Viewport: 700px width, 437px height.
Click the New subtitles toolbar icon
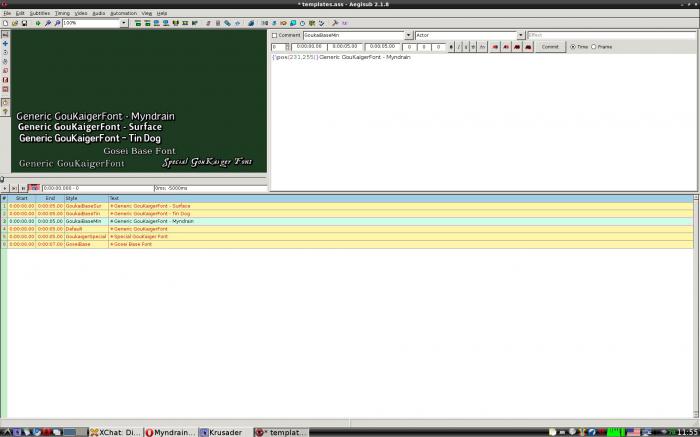(x=5, y=23)
